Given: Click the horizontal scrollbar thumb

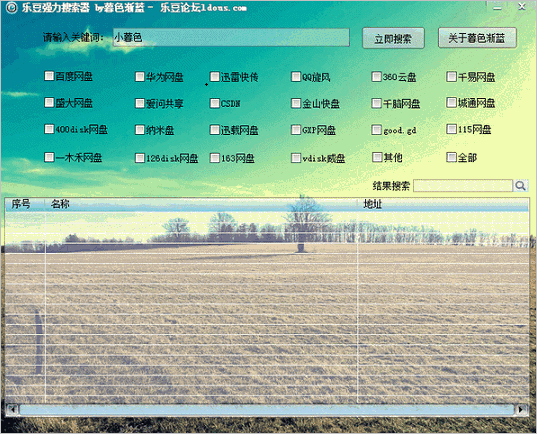Looking at the screenshot, I should 267,409.
